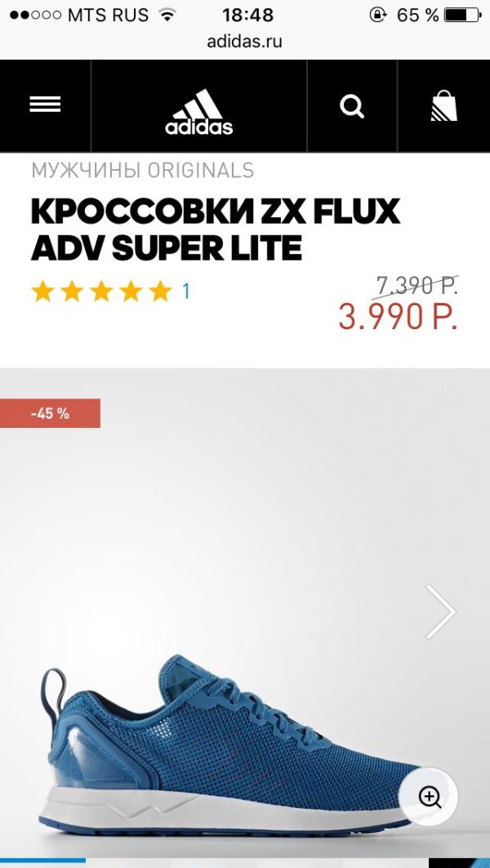Open the review count link next to stars
The image size is (490, 868).
tap(186, 292)
